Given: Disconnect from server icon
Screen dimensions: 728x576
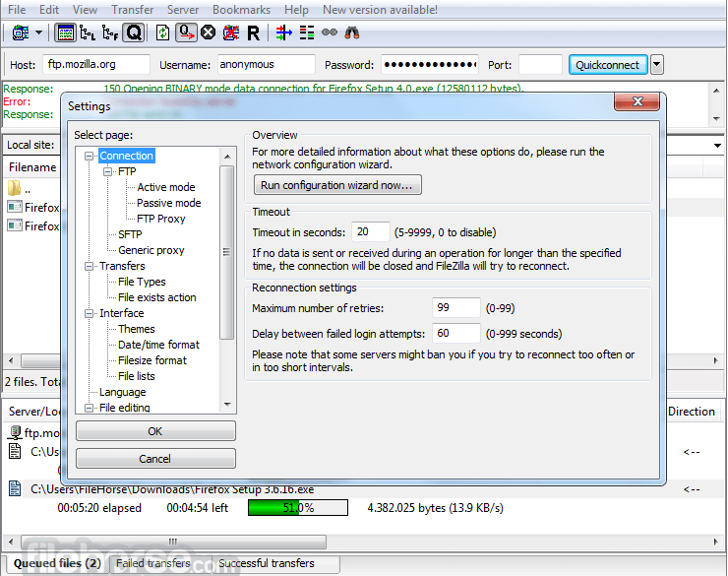Looking at the screenshot, I should pos(231,32).
